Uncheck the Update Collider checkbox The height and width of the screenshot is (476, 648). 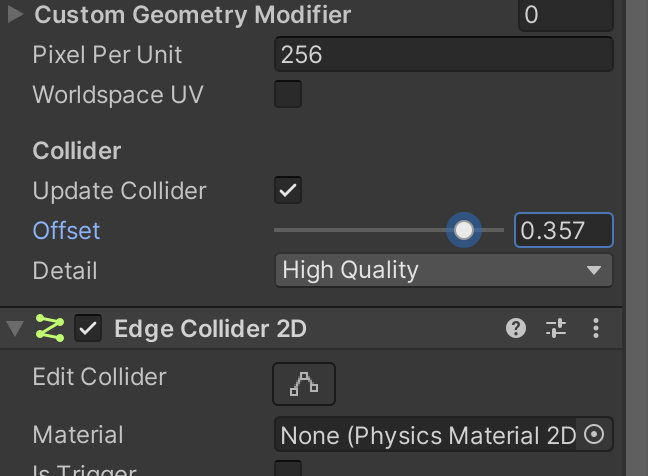[288, 190]
